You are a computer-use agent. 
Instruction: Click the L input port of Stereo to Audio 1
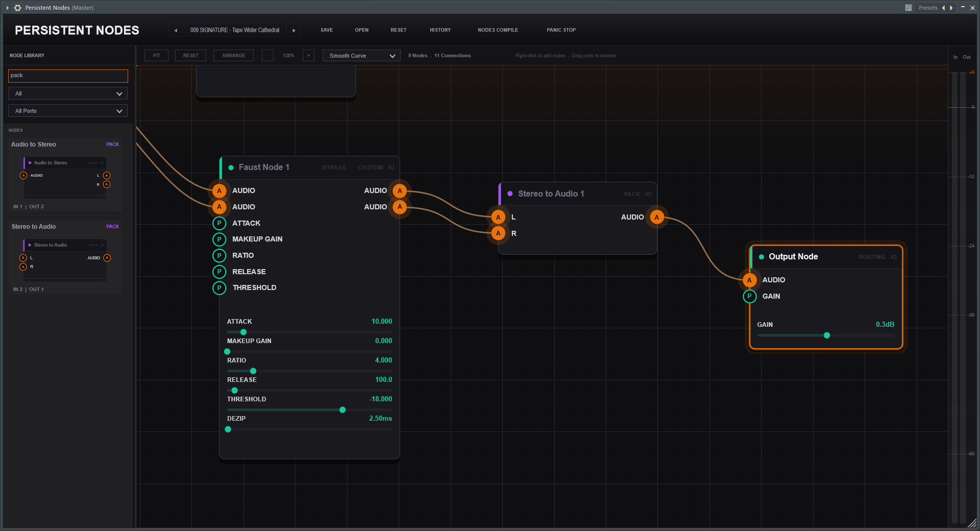coord(498,218)
